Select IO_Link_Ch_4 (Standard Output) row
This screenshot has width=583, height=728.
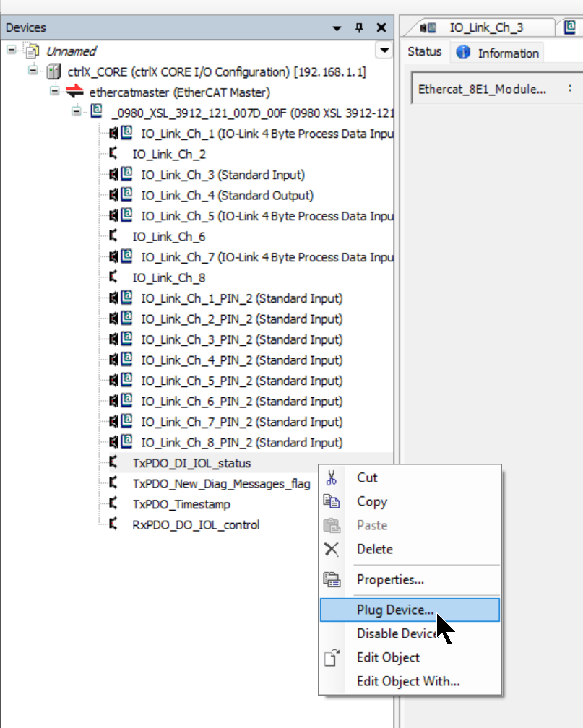(227, 196)
